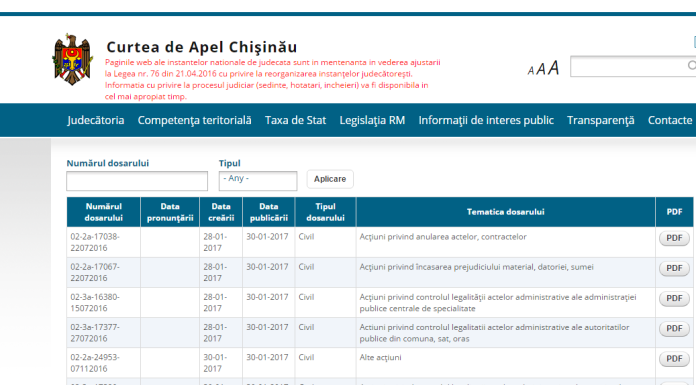Click the Numărul dosarului input field
This screenshot has width=696, height=385.
(137, 181)
